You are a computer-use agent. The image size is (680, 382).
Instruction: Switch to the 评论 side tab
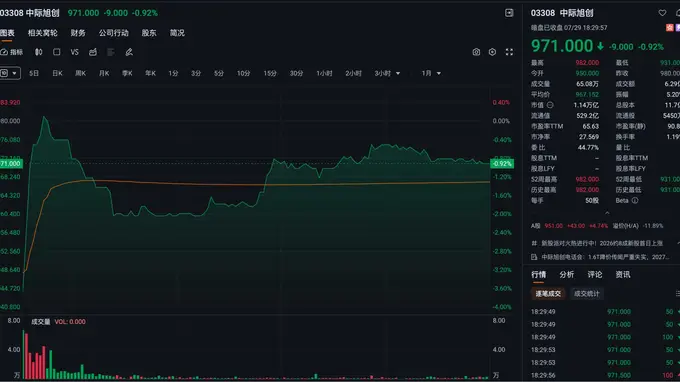595,274
